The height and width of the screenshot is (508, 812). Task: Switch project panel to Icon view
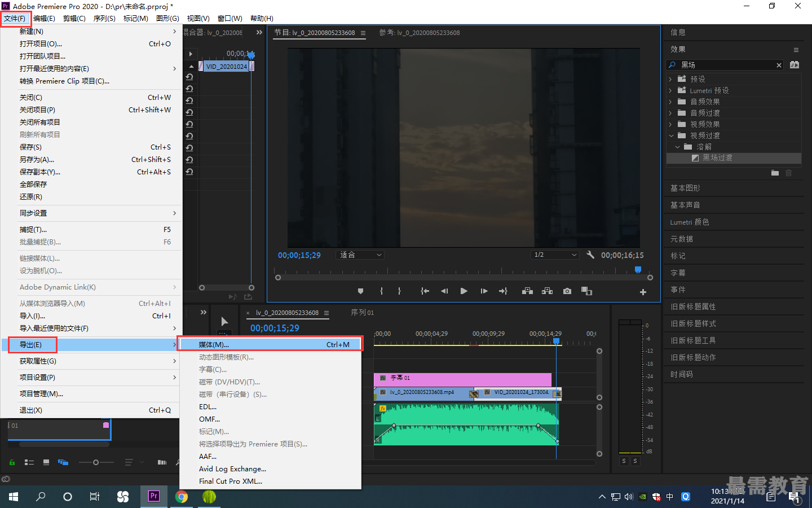pyautogui.click(x=46, y=462)
